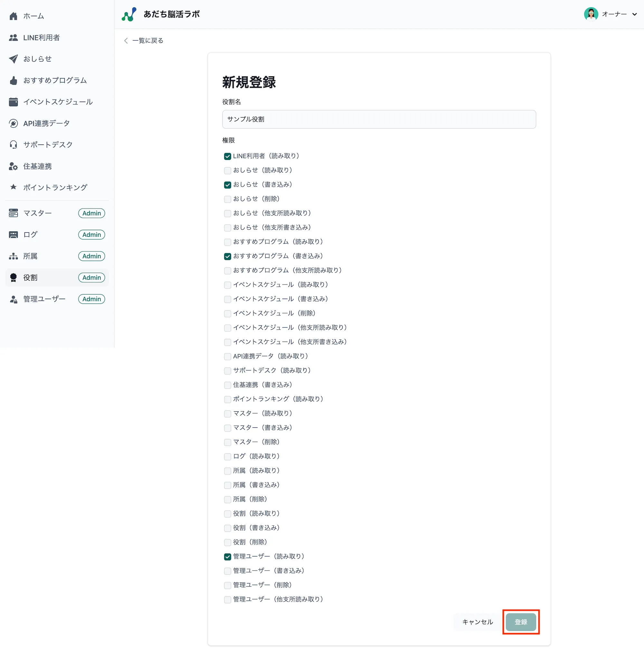Select the ポイントランキング star icon
Screen dimensions: 644x653
pos(13,188)
